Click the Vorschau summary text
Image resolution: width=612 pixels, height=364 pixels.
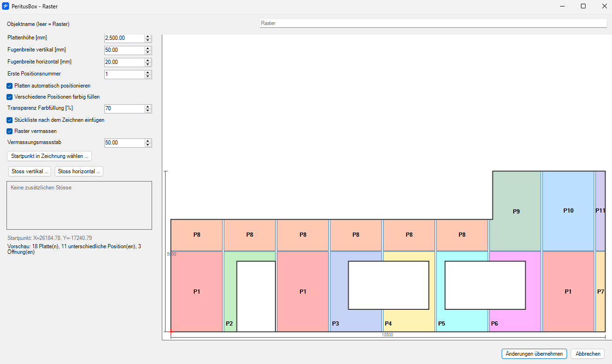(74, 249)
